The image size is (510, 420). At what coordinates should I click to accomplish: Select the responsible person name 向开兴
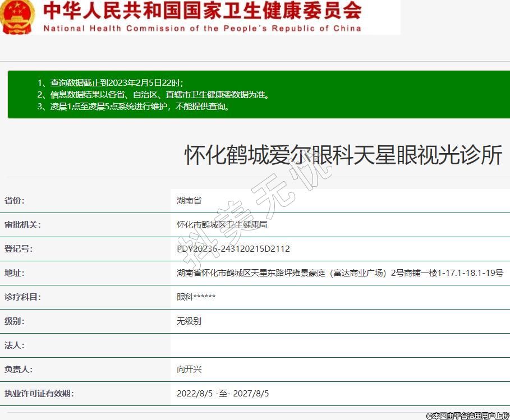(x=189, y=370)
